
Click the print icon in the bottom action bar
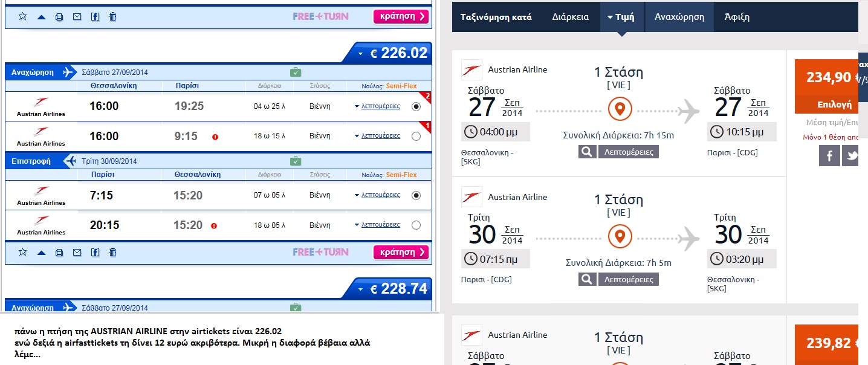[59, 253]
